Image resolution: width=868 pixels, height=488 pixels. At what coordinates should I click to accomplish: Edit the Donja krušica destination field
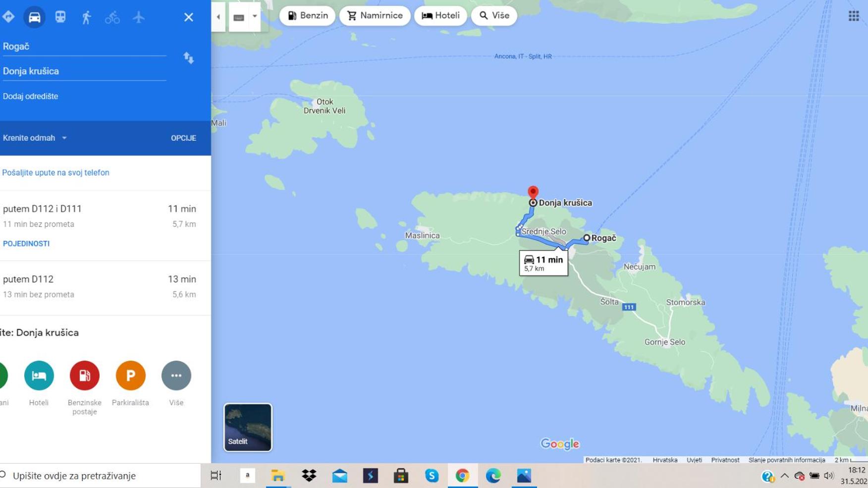point(84,71)
